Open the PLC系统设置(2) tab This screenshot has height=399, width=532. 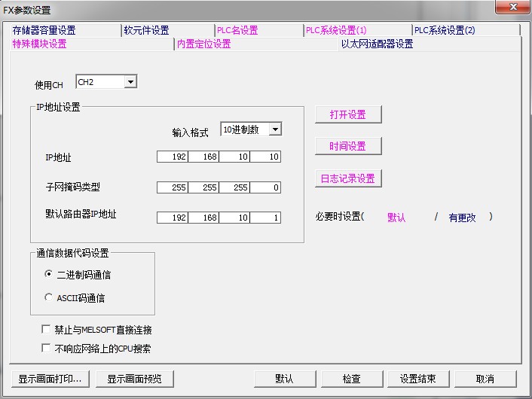tap(445, 30)
